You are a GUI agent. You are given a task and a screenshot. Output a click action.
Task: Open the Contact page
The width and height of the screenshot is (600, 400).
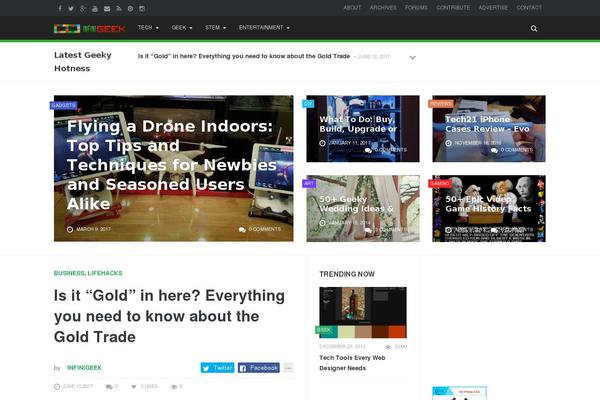click(529, 8)
